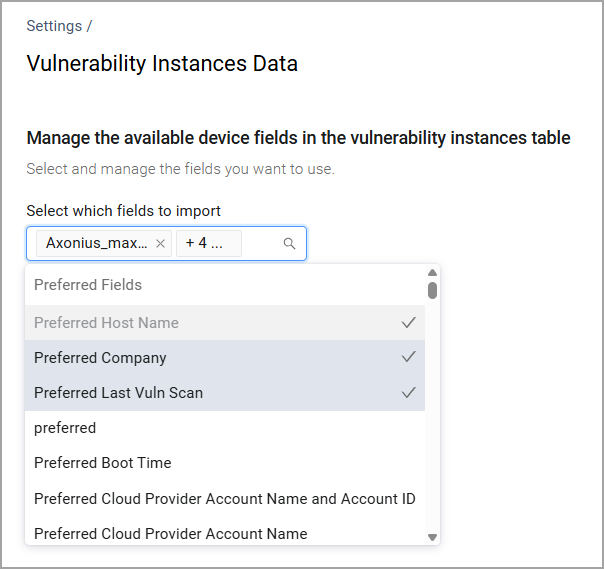The height and width of the screenshot is (569, 604).
Task: Click the 'Select which fields to import' label
Action: 123,210
